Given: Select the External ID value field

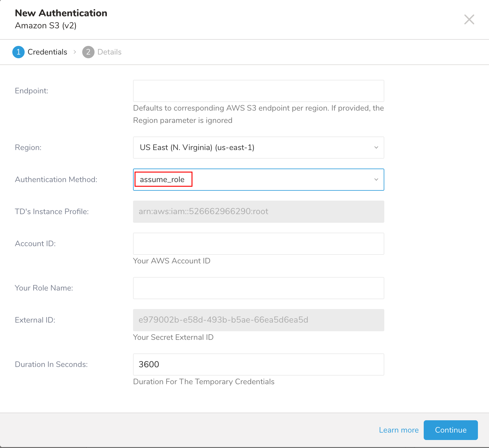Looking at the screenshot, I should coord(258,320).
